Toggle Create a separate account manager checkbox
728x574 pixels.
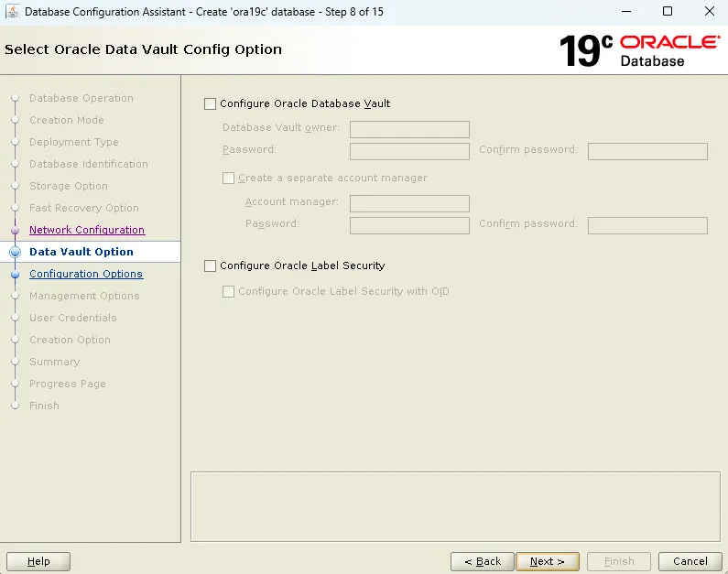click(x=228, y=179)
